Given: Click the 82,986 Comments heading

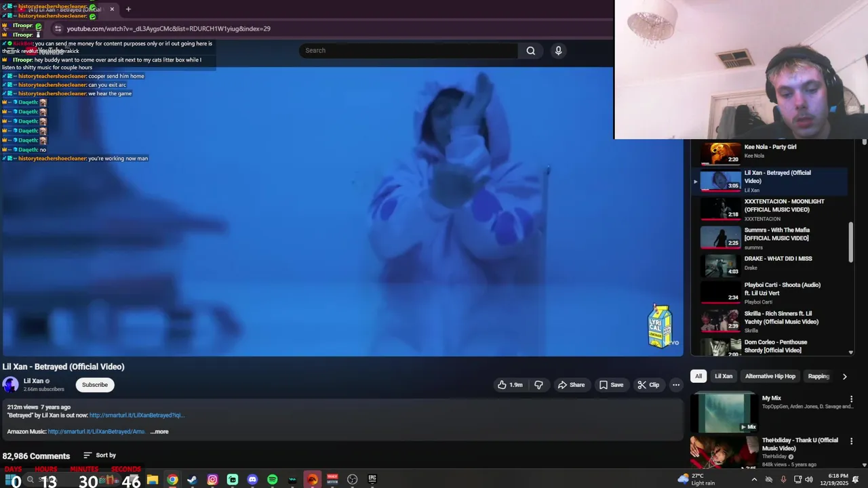Looking at the screenshot, I should tap(36, 456).
